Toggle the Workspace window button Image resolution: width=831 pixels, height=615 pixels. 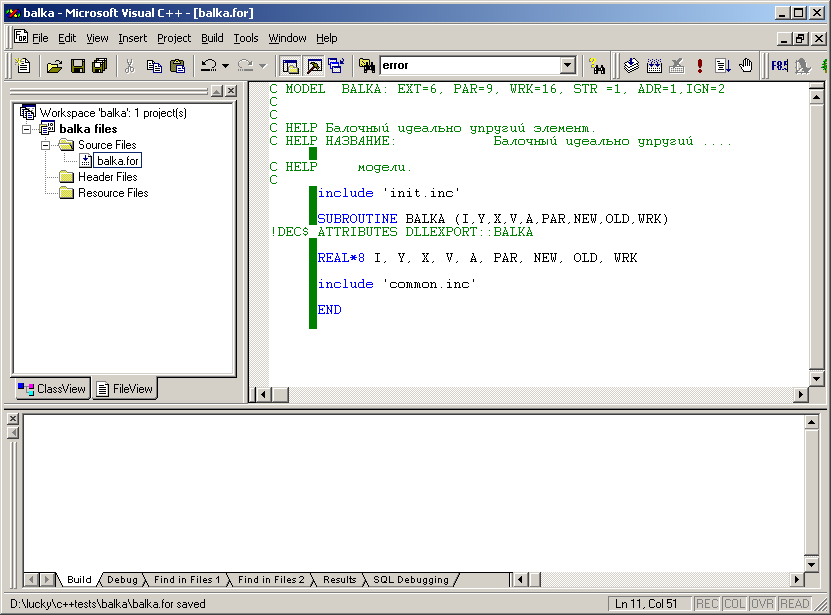click(x=290, y=66)
